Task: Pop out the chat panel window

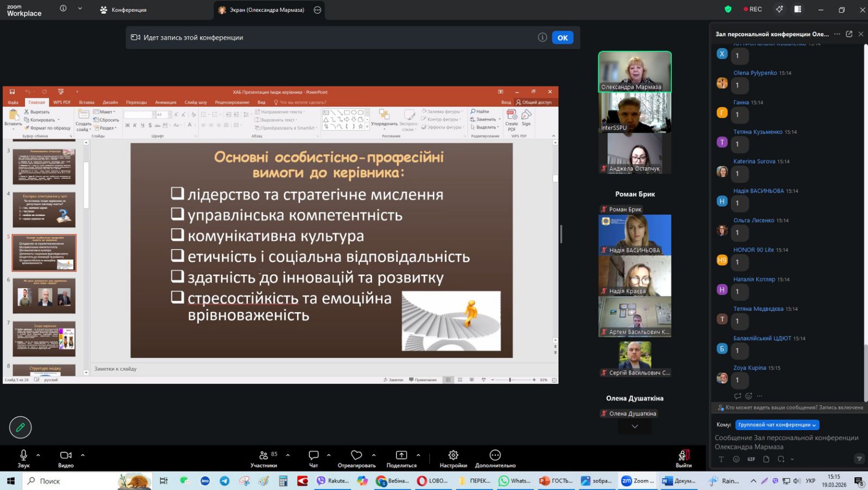Action: (849, 34)
